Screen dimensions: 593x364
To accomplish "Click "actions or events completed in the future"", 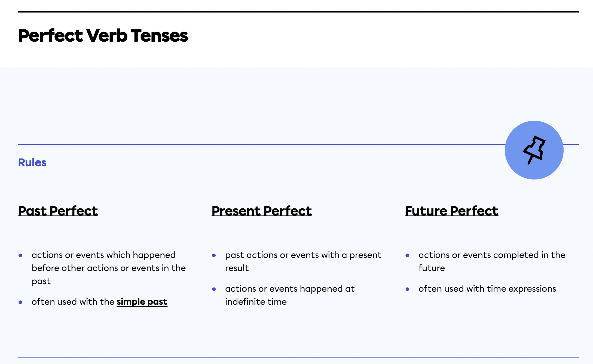I will pyautogui.click(x=492, y=255).
